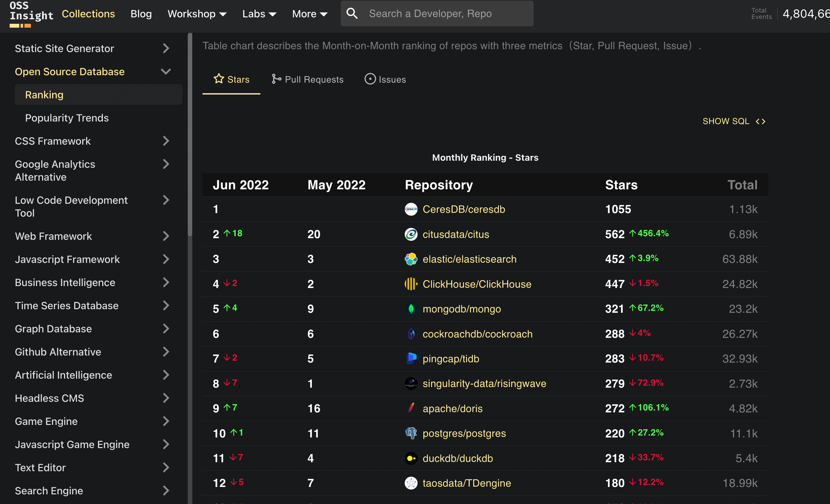830x504 pixels.
Task: Open the More dropdown menu
Action: pos(310,14)
